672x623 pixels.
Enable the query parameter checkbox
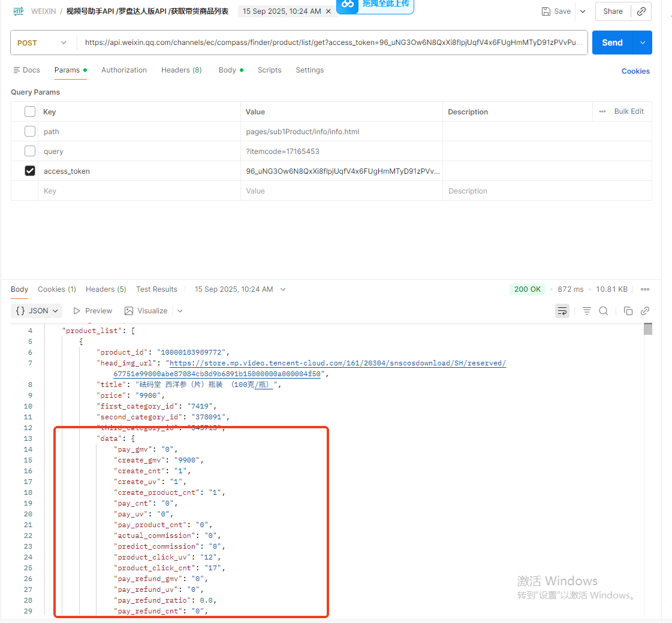coord(29,151)
